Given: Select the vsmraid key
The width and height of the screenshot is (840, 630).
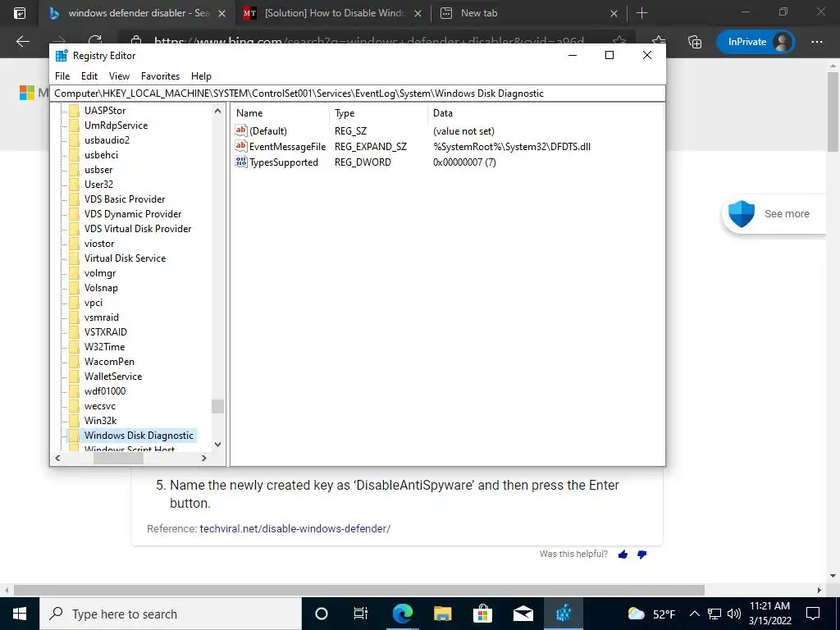Looking at the screenshot, I should point(101,317).
